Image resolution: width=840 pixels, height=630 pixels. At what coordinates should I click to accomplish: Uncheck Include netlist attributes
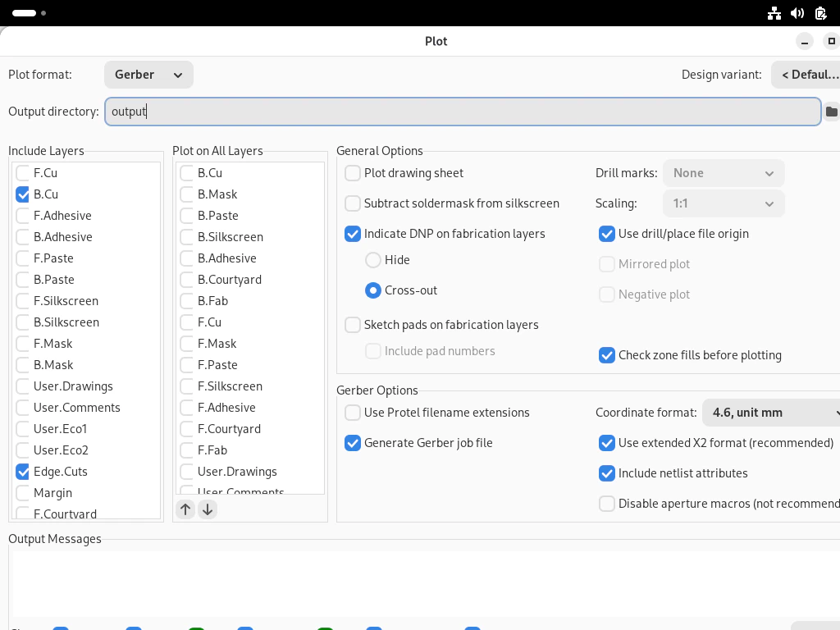pyautogui.click(x=606, y=473)
